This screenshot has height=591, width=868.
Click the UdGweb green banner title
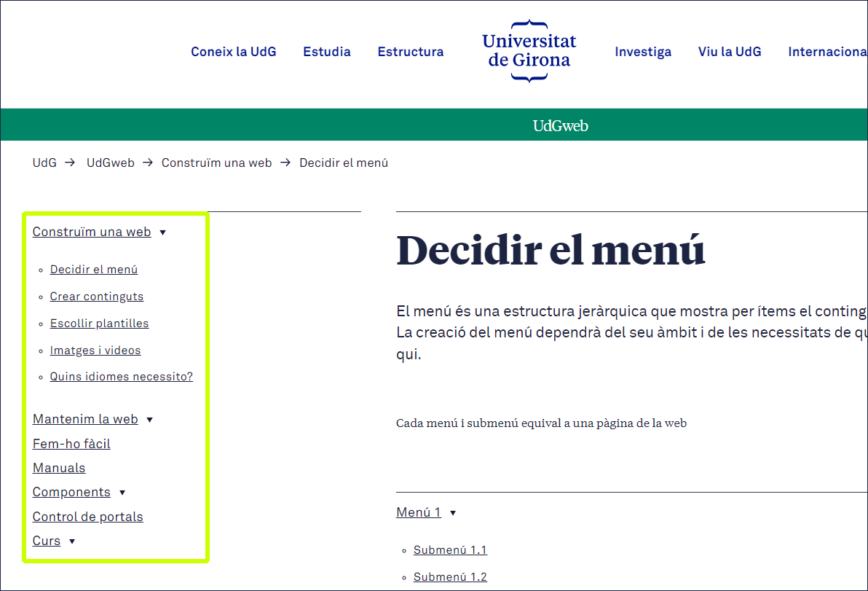560,126
